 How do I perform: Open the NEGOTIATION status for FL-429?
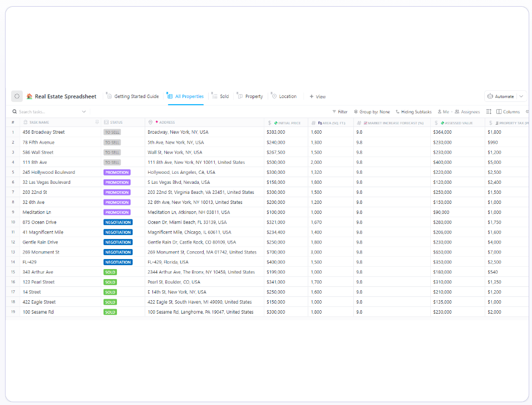[118, 262]
